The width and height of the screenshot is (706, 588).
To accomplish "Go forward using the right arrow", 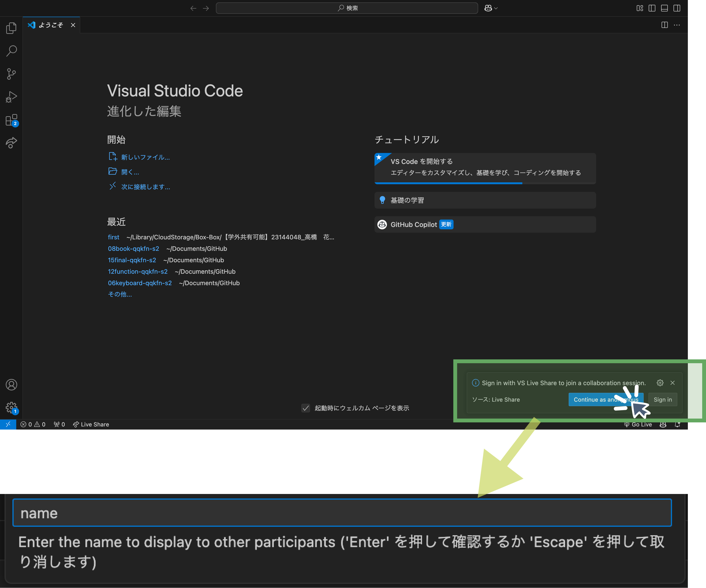I will (x=206, y=8).
